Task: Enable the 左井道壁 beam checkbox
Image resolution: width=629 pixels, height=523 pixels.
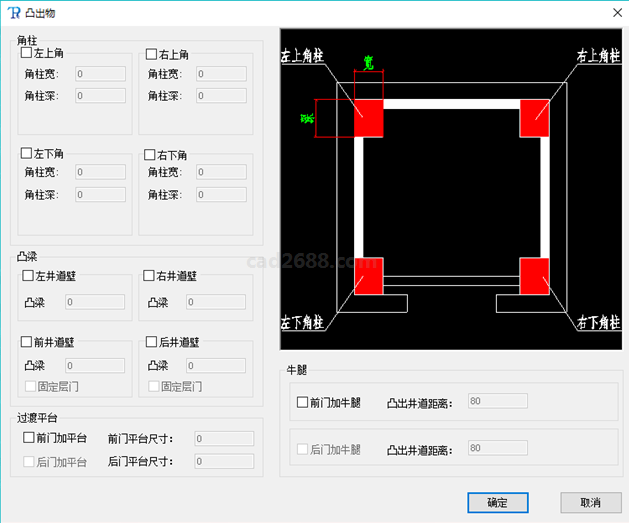Action: point(28,276)
